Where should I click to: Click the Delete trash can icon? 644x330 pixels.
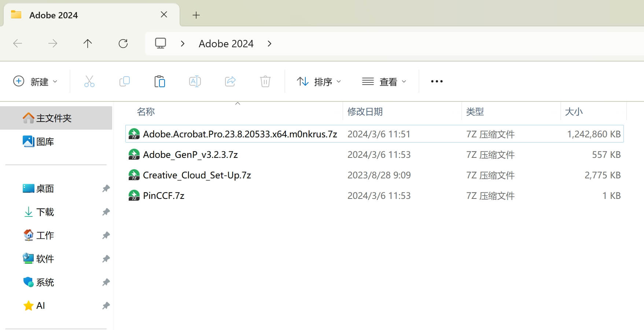(265, 81)
